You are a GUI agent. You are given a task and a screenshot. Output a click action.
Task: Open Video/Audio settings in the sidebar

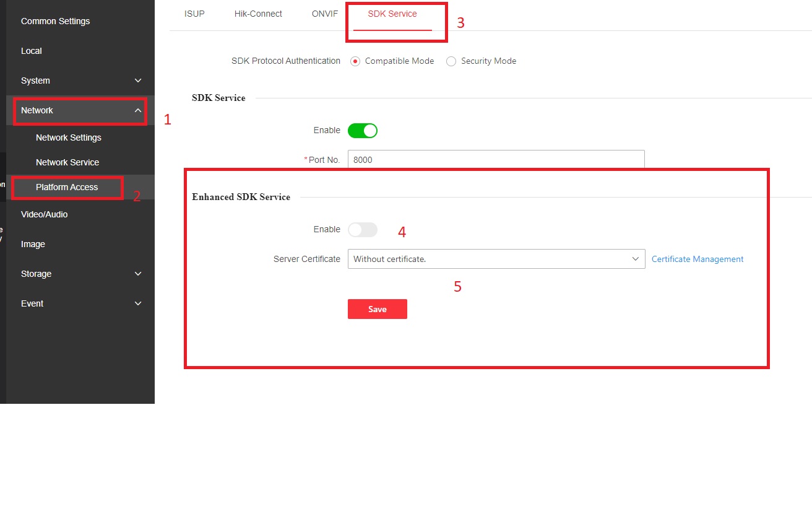click(x=45, y=214)
